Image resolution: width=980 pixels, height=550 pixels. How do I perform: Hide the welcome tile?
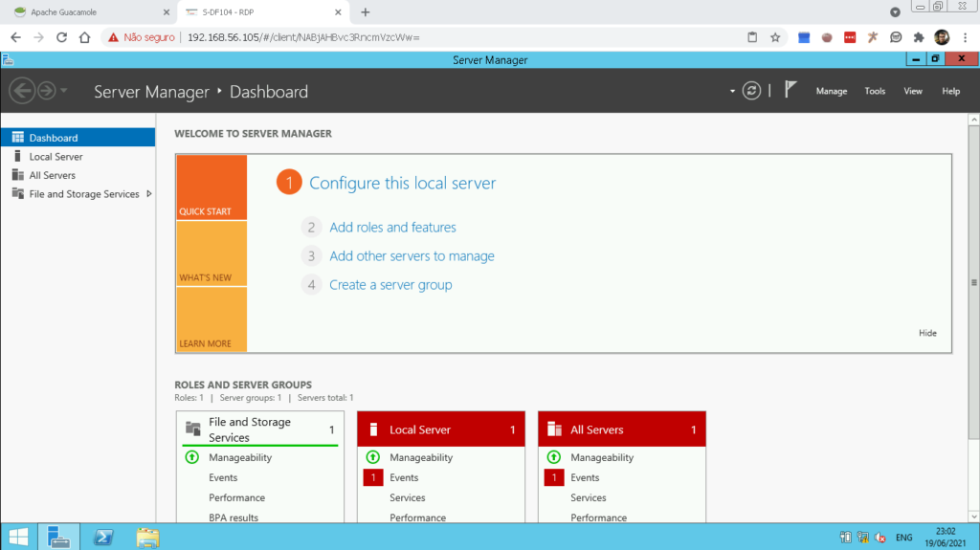point(927,333)
